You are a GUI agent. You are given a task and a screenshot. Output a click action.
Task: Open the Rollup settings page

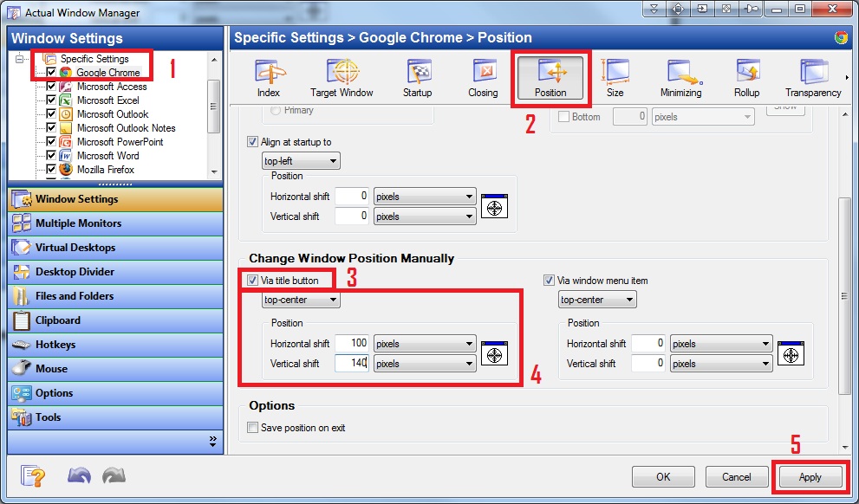(746, 78)
